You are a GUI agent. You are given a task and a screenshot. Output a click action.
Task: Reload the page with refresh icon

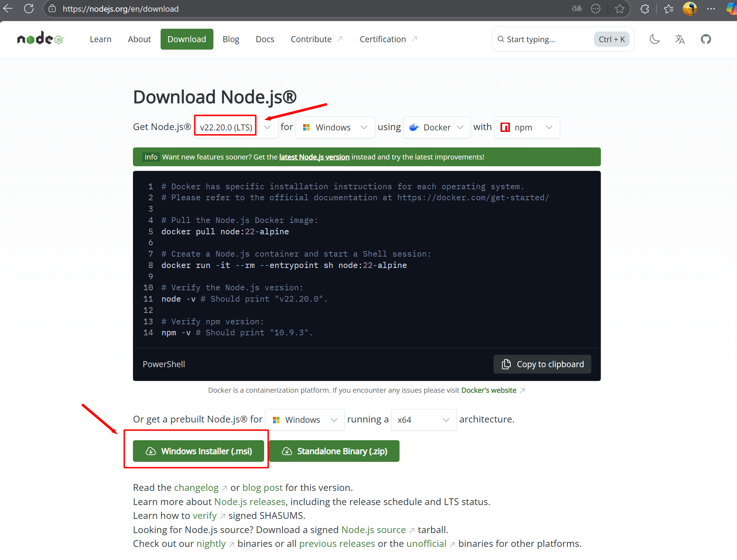[x=29, y=9]
